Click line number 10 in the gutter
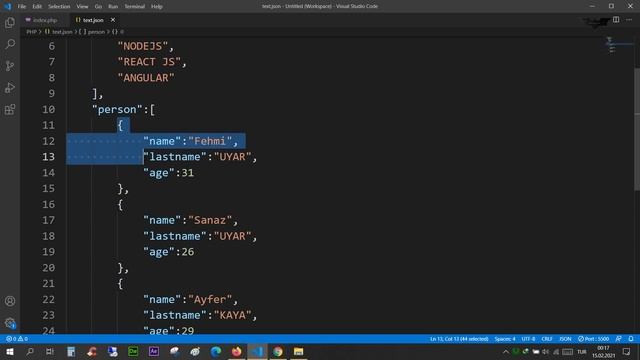The image size is (640, 360). click(49, 109)
